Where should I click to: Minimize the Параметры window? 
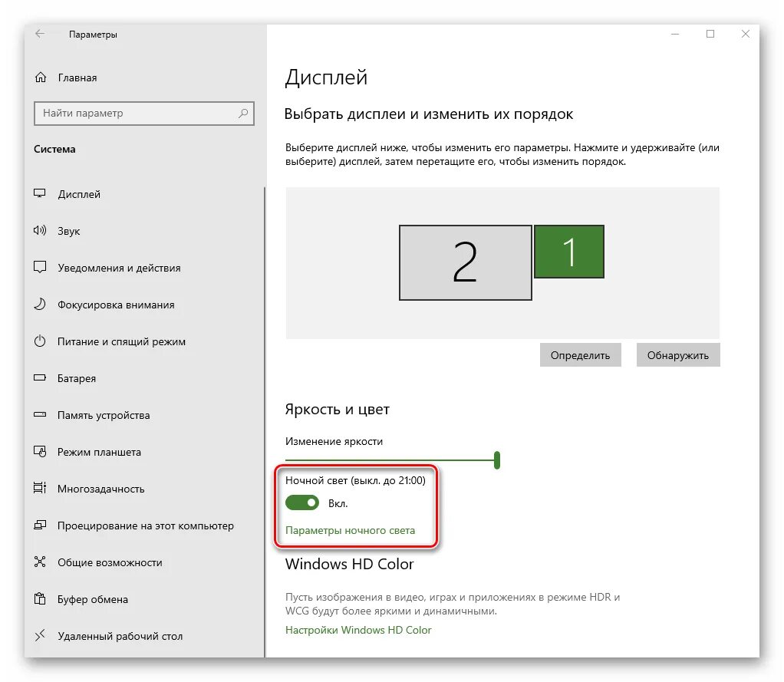tap(675, 34)
